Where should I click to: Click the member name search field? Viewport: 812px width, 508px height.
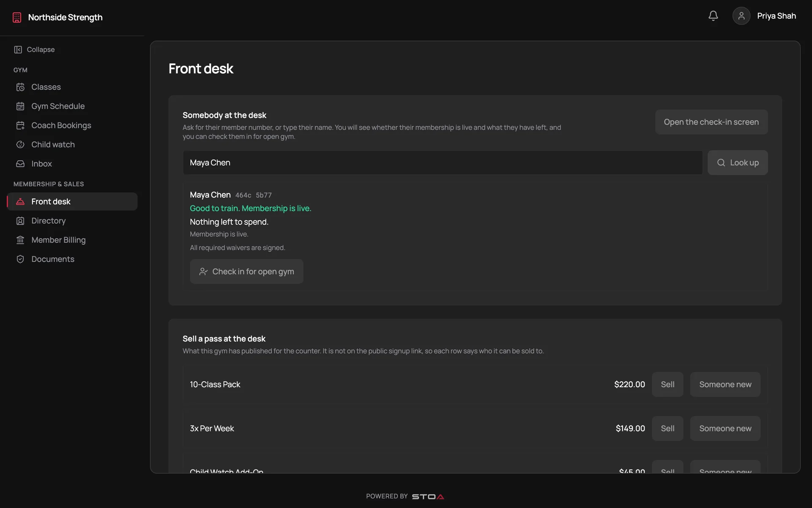point(442,163)
